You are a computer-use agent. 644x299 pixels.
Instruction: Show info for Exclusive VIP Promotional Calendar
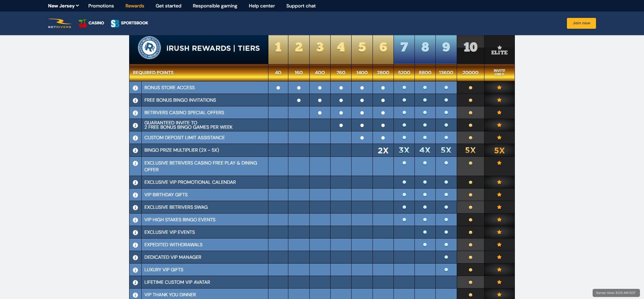coord(135,182)
